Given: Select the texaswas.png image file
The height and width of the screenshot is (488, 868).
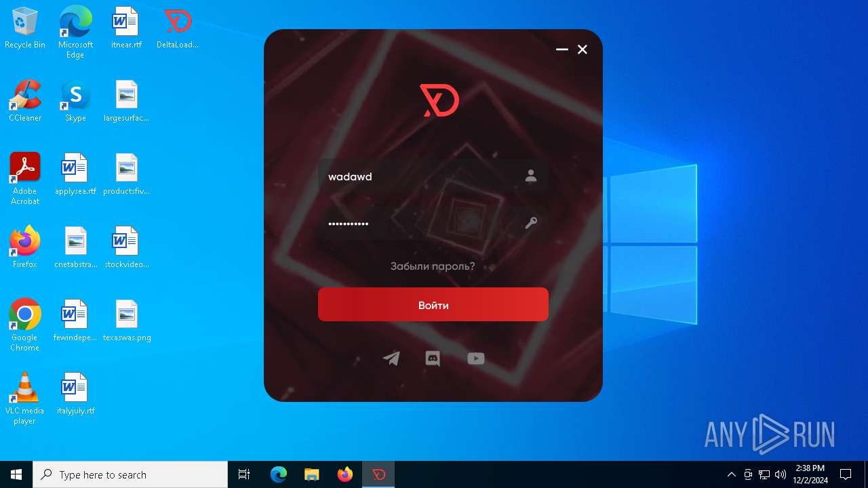Looking at the screenshot, I should tap(126, 321).
